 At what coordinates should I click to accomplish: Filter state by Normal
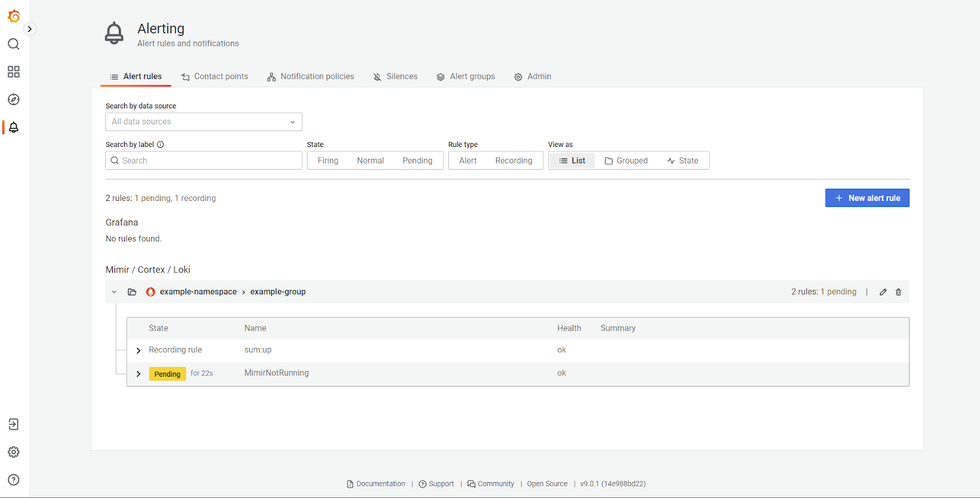371,160
